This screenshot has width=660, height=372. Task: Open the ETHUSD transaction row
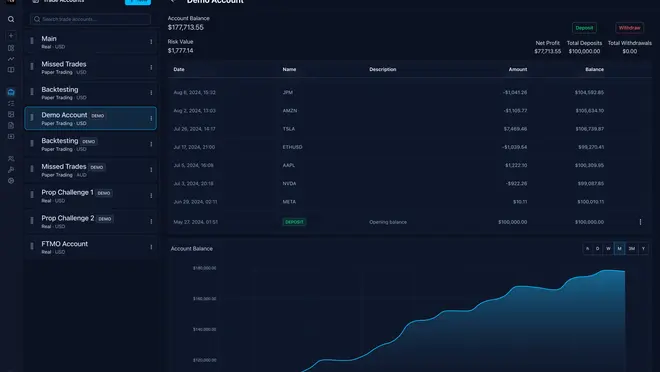pyautogui.click(x=409, y=147)
